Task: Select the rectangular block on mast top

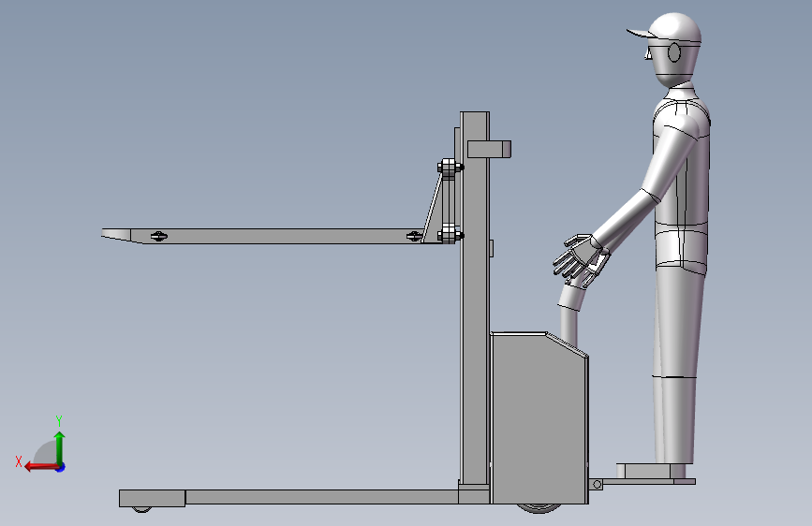Action: point(489,149)
